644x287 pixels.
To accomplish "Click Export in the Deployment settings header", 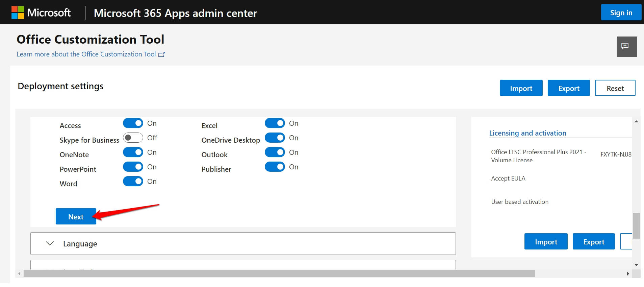I will click(569, 88).
